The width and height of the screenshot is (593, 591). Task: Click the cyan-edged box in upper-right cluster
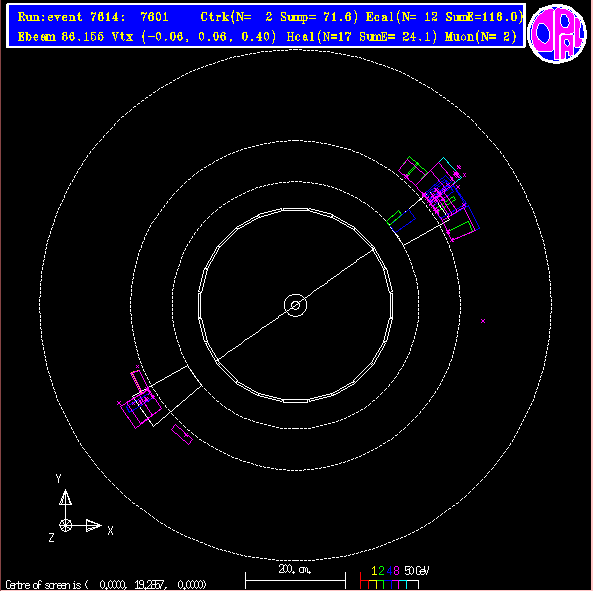pyautogui.click(x=450, y=168)
